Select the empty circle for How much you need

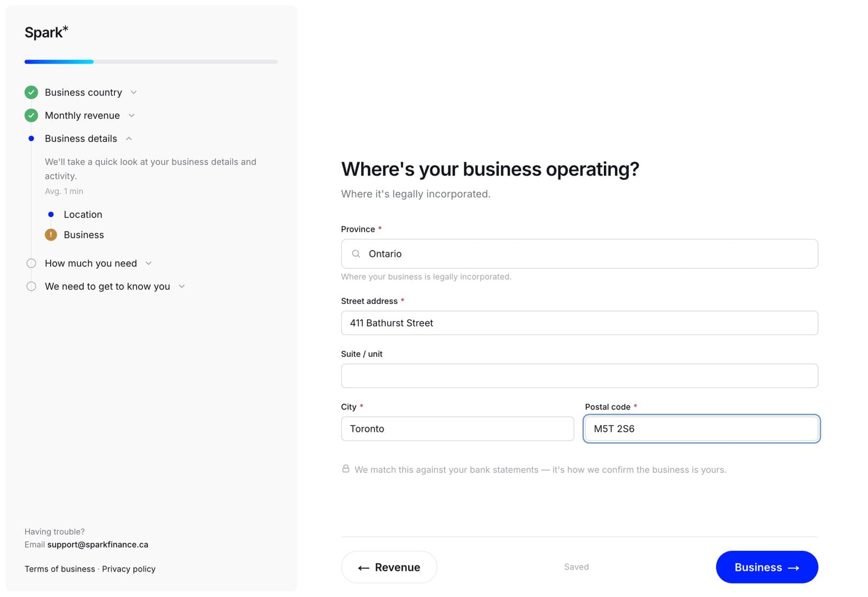pyautogui.click(x=31, y=263)
